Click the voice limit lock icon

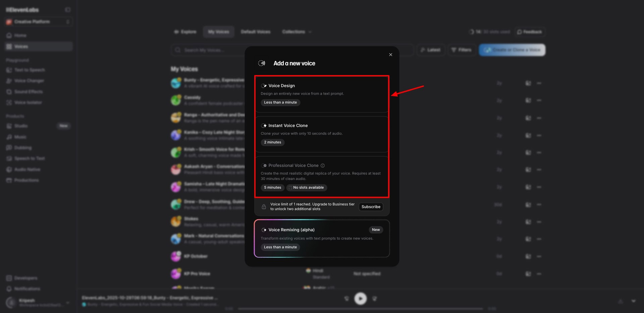click(264, 207)
